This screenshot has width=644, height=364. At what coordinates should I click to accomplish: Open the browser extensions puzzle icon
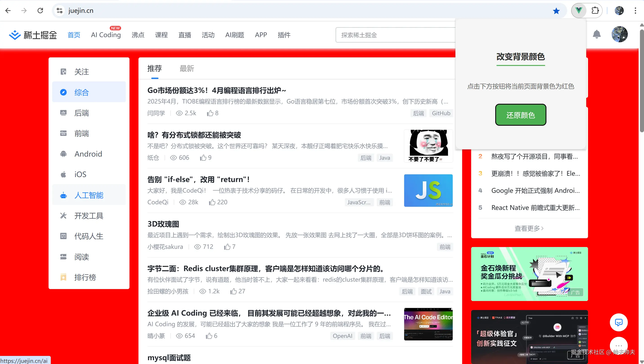(x=595, y=11)
